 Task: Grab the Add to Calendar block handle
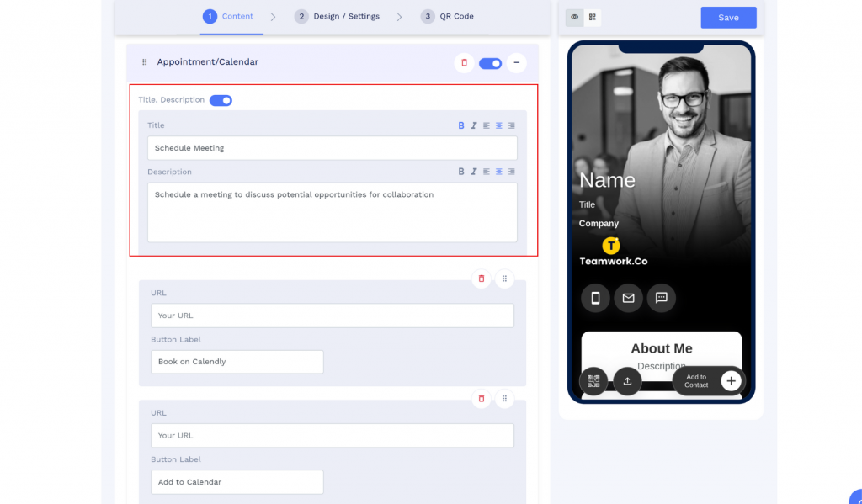[505, 399]
